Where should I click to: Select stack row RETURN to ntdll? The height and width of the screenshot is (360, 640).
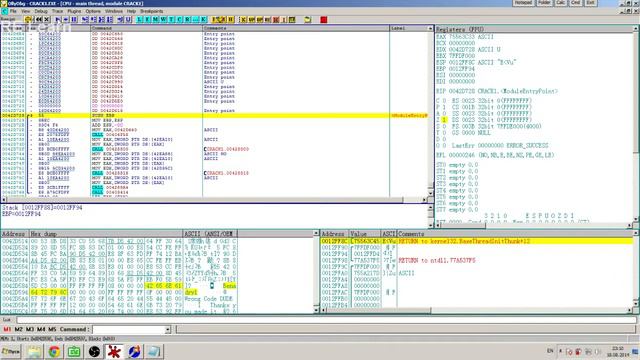click(x=477, y=260)
